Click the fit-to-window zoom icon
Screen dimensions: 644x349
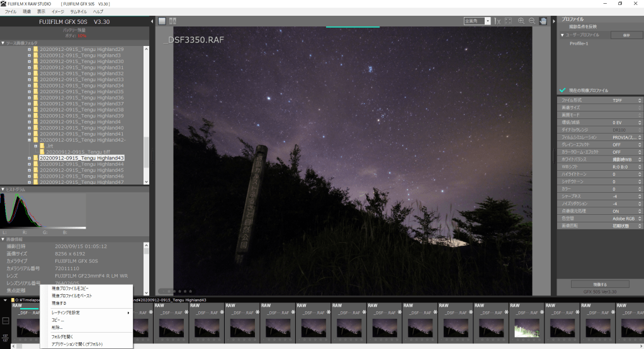click(509, 21)
